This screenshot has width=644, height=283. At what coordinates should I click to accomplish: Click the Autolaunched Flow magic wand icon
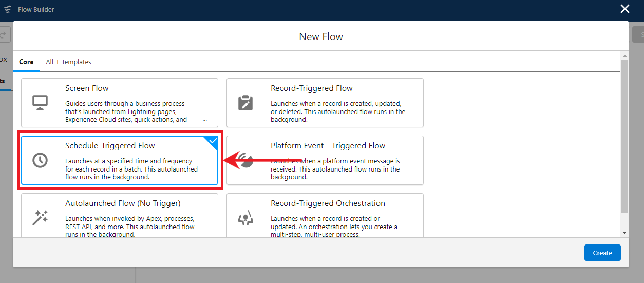(40, 218)
